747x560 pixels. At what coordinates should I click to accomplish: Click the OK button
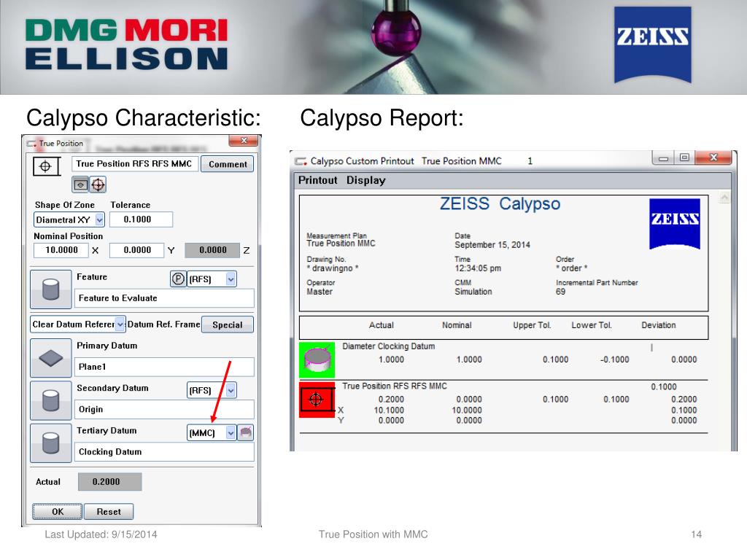click(x=57, y=511)
